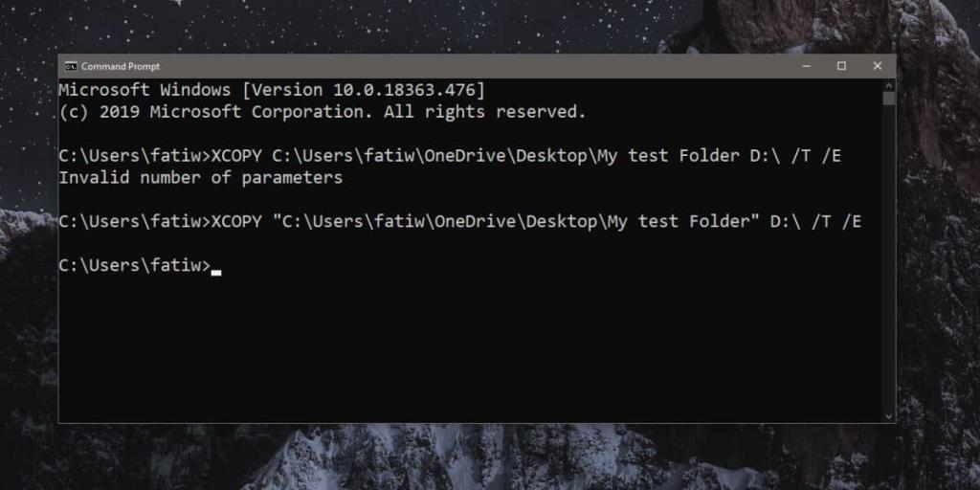Open the Command Prompt system menu icon
Screen dimensions: 980x490
[70, 66]
